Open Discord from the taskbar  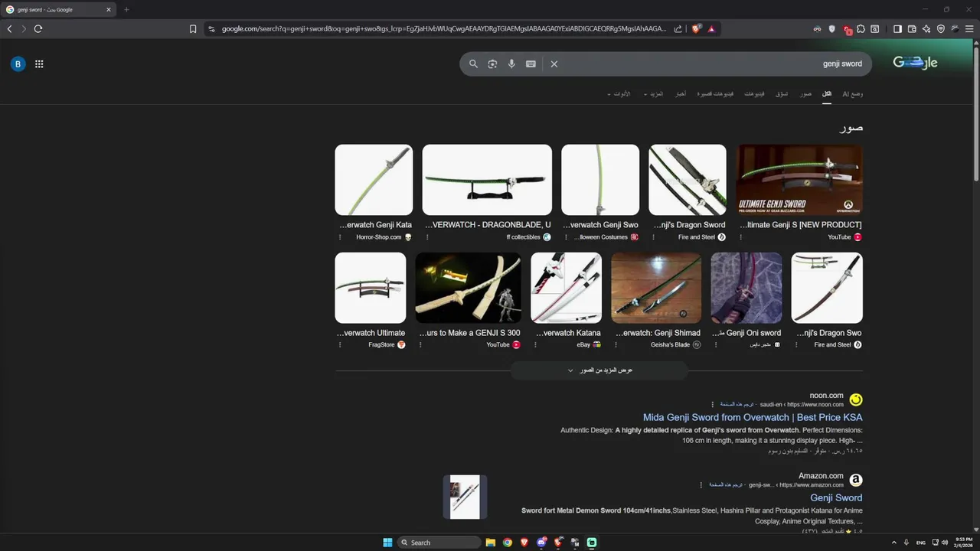click(x=541, y=543)
